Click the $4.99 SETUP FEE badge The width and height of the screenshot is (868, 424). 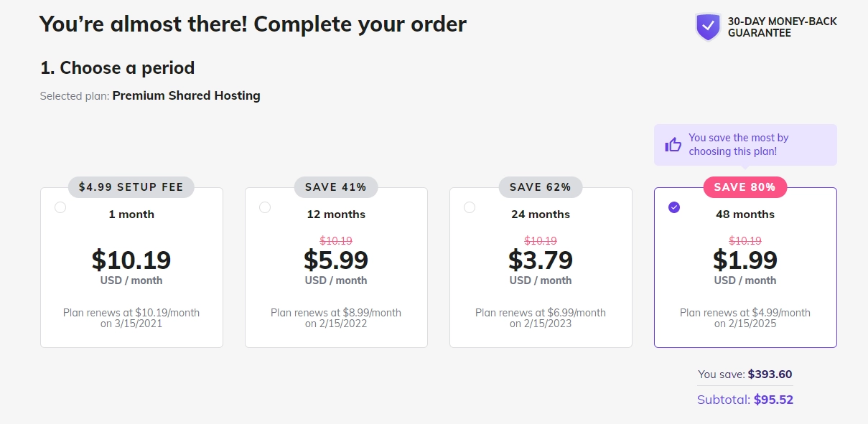click(x=131, y=187)
